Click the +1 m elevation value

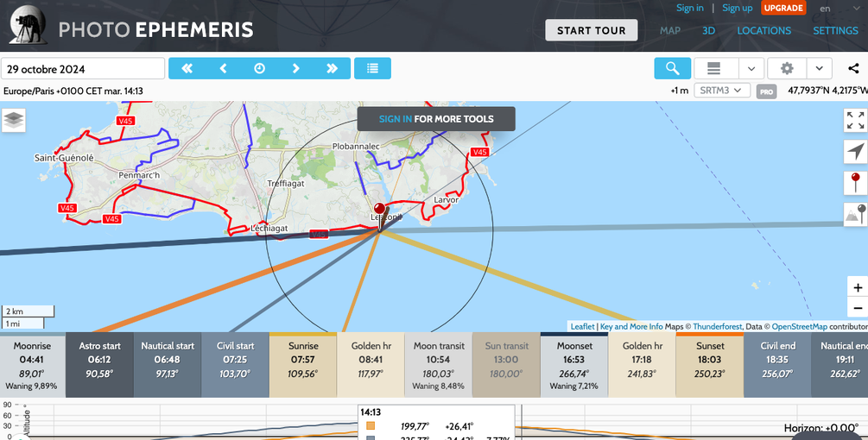pos(679,91)
